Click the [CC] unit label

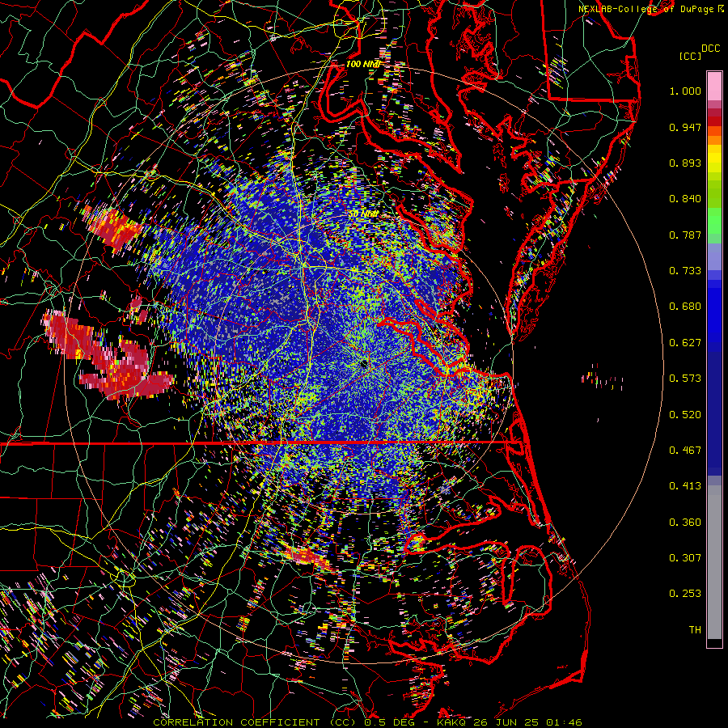[x=690, y=56]
